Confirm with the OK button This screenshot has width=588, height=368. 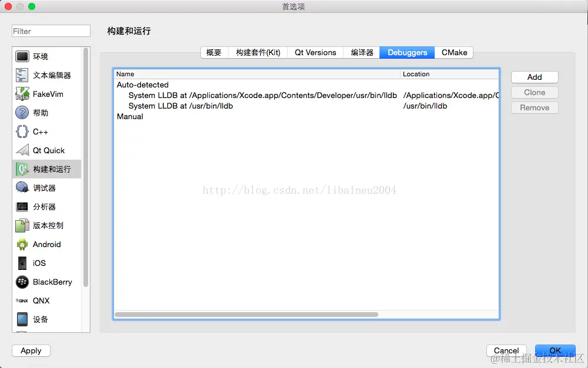point(555,351)
